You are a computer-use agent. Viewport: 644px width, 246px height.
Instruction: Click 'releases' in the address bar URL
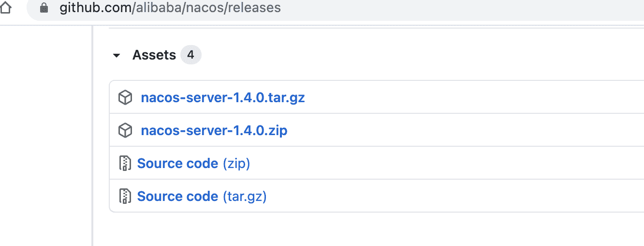point(258,8)
